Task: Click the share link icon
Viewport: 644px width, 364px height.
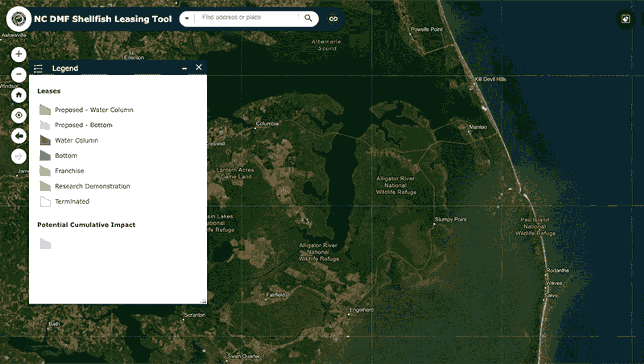Action: [333, 19]
